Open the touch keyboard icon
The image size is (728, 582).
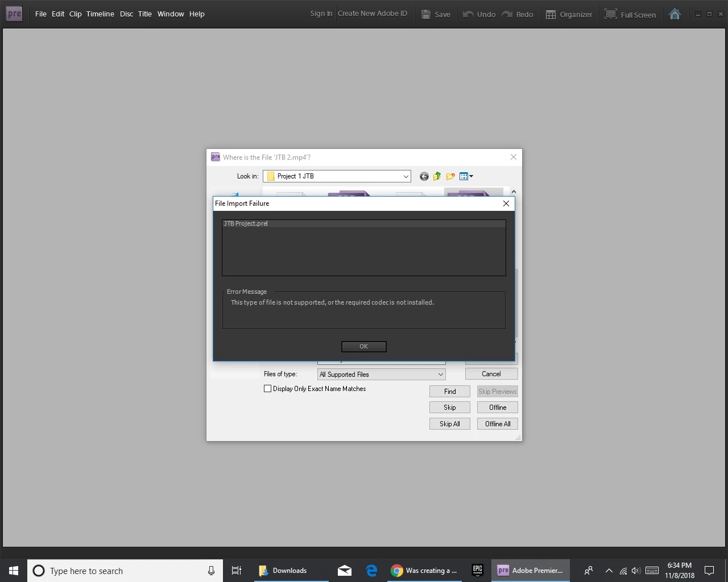click(652, 571)
